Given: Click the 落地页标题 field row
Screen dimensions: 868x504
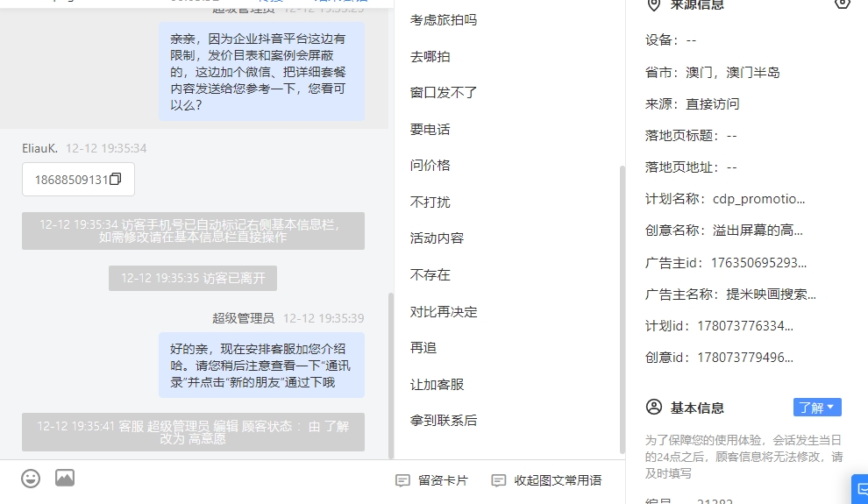Looking at the screenshot, I should tap(691, 136).
